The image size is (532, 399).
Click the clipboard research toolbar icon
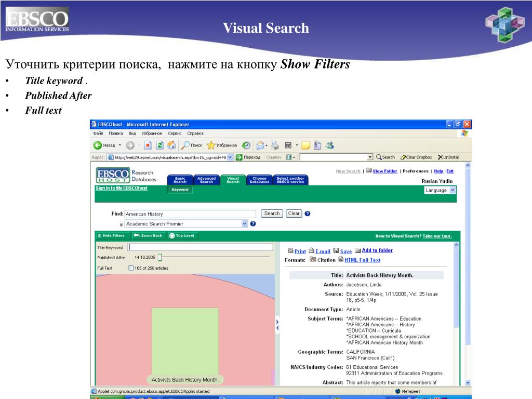[317, 145]
